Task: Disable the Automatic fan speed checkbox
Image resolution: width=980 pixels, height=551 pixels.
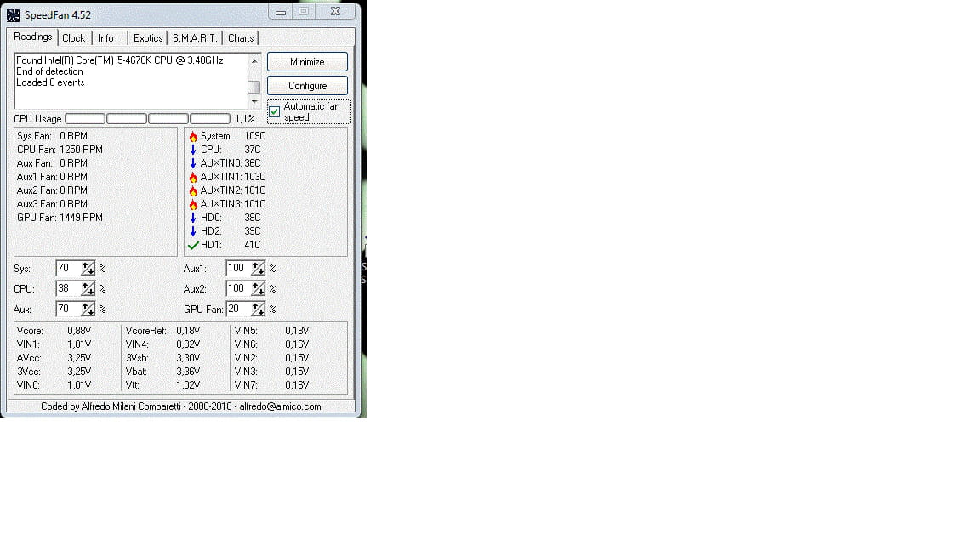Action: 275,112
